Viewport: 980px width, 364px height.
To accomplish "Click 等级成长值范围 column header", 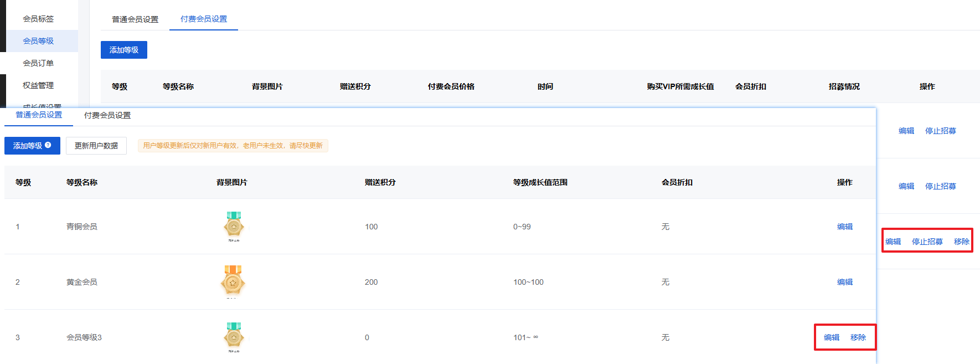I will [x=540, y=182].
